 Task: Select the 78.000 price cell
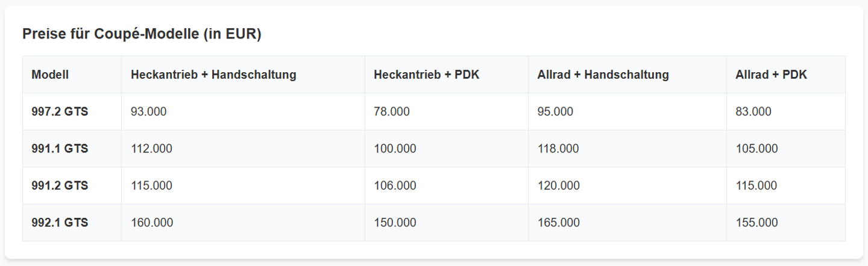click(x=447, y=112)
